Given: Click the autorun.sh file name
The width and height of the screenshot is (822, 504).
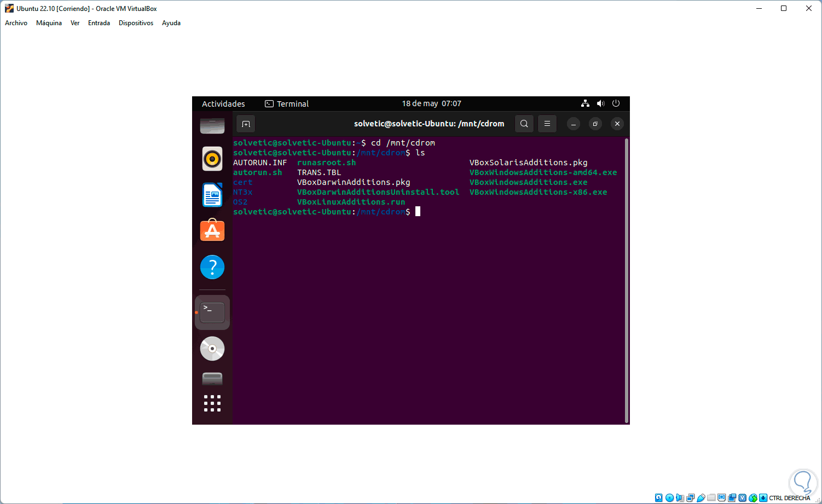Looking at the screenshot, I should point(258,172).
